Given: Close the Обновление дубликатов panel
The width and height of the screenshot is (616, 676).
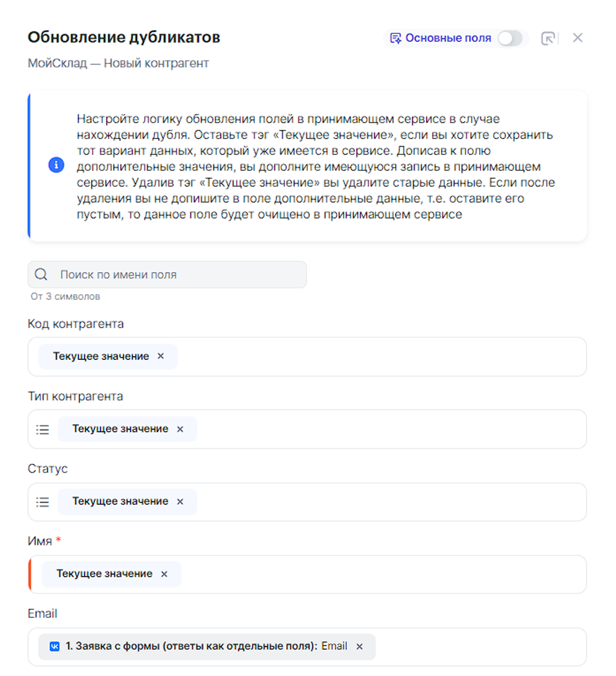Looking at the screenshot, I should point(577,38).
